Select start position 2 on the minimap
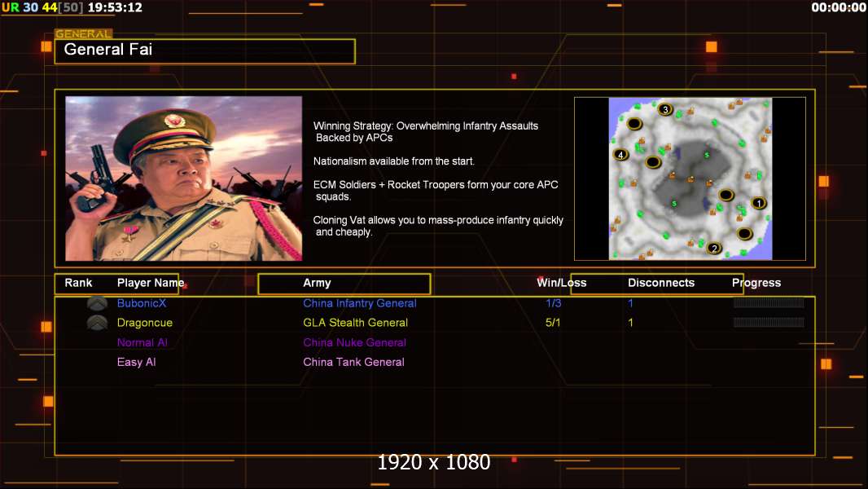The height and width of the screenshot is (489, 868). [714, 249]
